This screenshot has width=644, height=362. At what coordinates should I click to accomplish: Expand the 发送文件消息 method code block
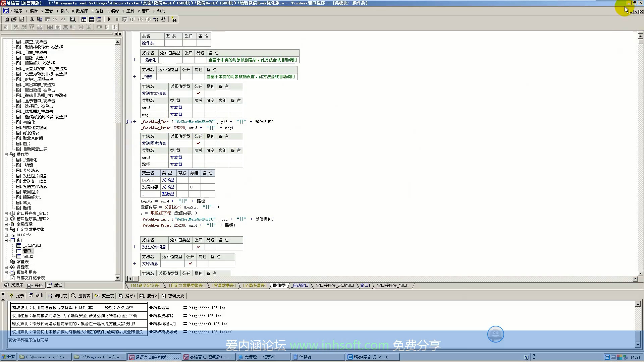[134, 247]
